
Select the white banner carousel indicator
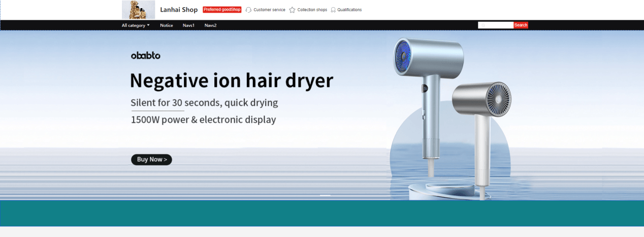point(325,195)
